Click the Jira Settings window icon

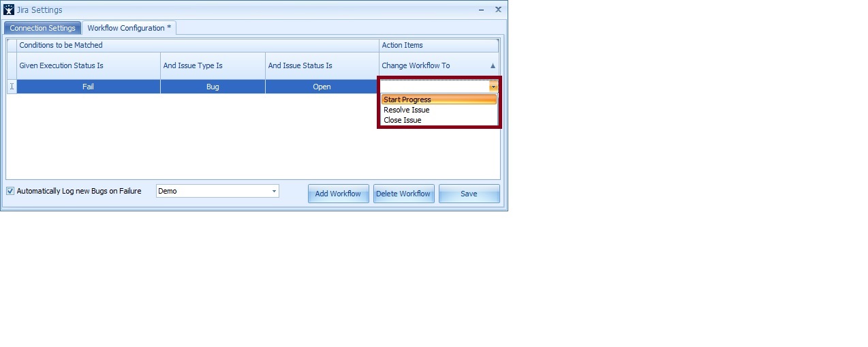tap(9, 10)
